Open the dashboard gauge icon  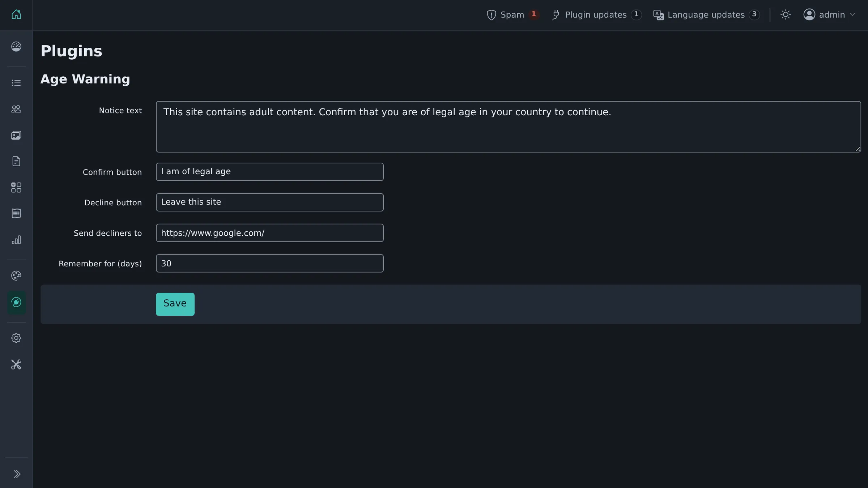16,47
